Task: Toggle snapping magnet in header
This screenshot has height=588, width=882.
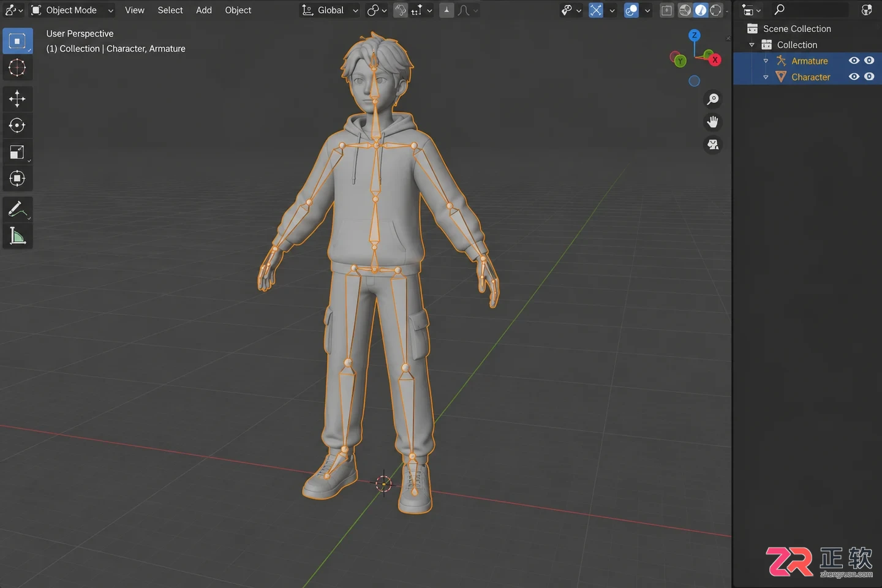Action: pos(401,10)
